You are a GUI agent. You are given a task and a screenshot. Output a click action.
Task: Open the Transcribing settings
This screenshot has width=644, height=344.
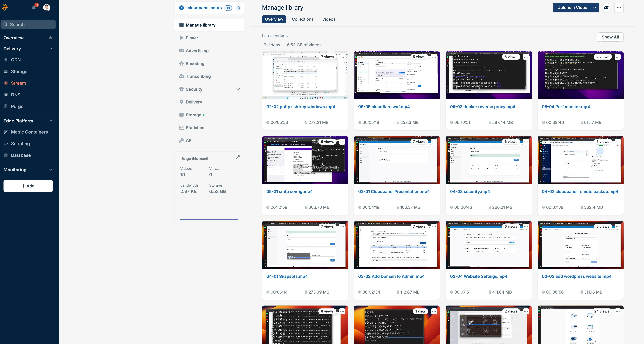click(198, 76)
